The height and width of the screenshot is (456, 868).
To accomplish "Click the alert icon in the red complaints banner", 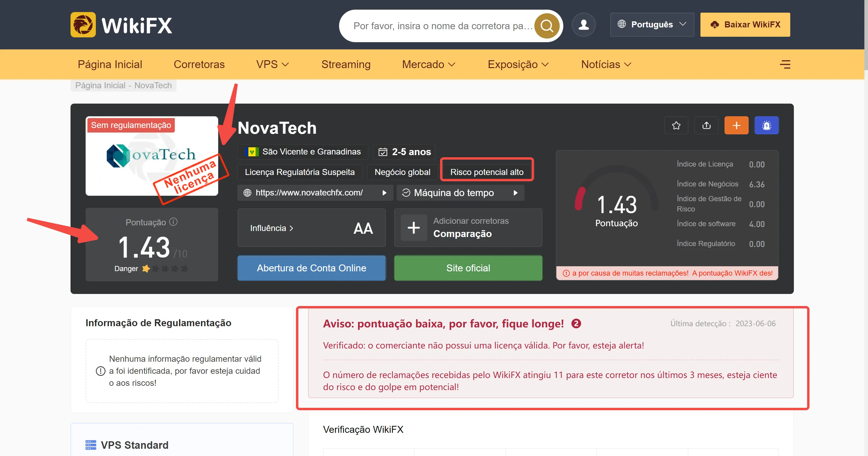I will 566,273.
